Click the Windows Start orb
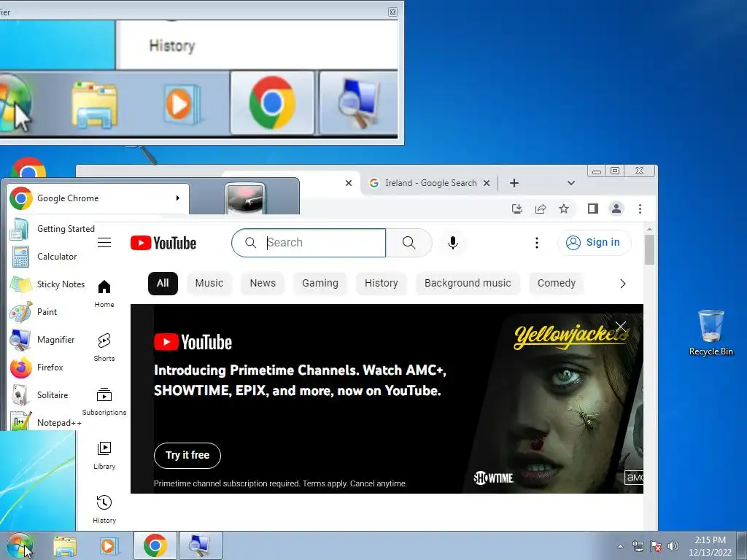Image resolution: width=747 pixels, height=560 pixels. [x=19, y=545]
